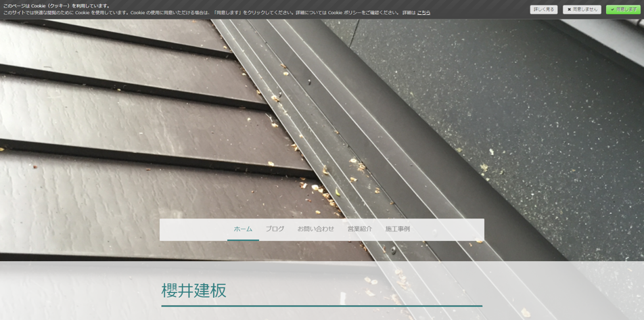The image size is (644, 320).
Task: Select the ホーム navigation tab
Action: tap(243, 229)
